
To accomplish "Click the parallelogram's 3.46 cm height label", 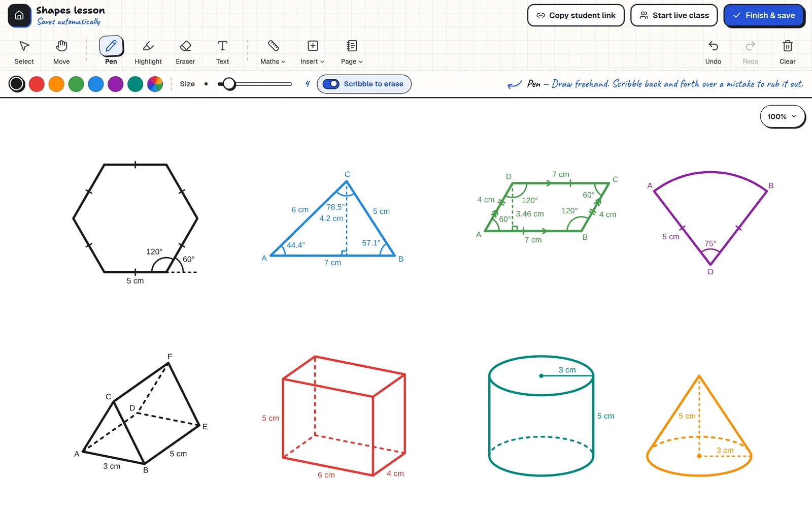I will tap(530, 214).
